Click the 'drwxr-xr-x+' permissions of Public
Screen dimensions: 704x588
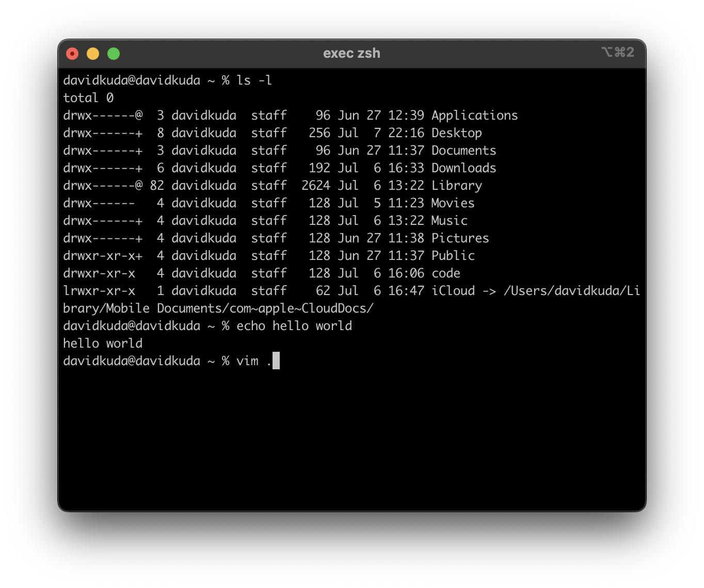tap(103, 256)
